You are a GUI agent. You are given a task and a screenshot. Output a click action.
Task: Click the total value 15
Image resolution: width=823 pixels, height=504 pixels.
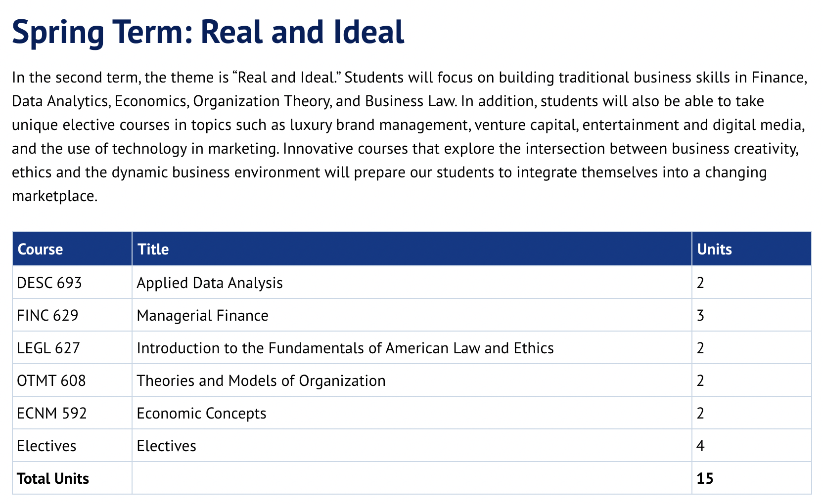point(705,478)
